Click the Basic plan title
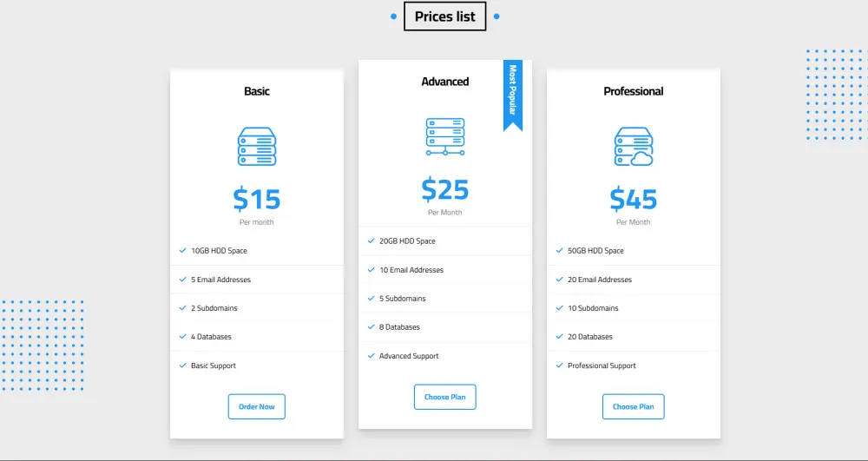Image resolution: width=868 pixels, height=461 pixels. pyautogui.click(x=256, y=91)
